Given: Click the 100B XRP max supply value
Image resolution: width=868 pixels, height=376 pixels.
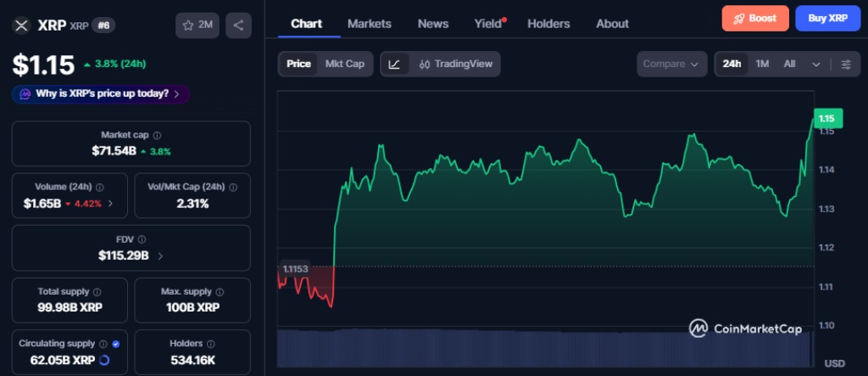Looking at the screenshot, I should [x=192, y=308].
